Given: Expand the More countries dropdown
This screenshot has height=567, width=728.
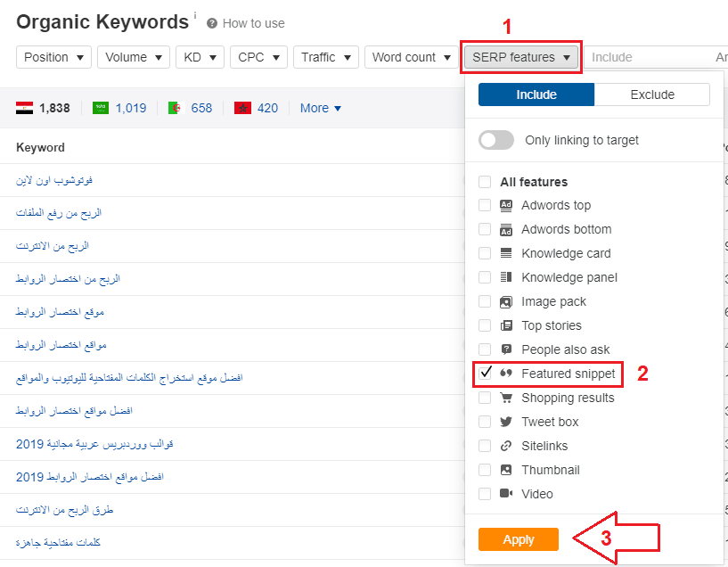Looking at the screenshot, I should click(x=321, y=108).
